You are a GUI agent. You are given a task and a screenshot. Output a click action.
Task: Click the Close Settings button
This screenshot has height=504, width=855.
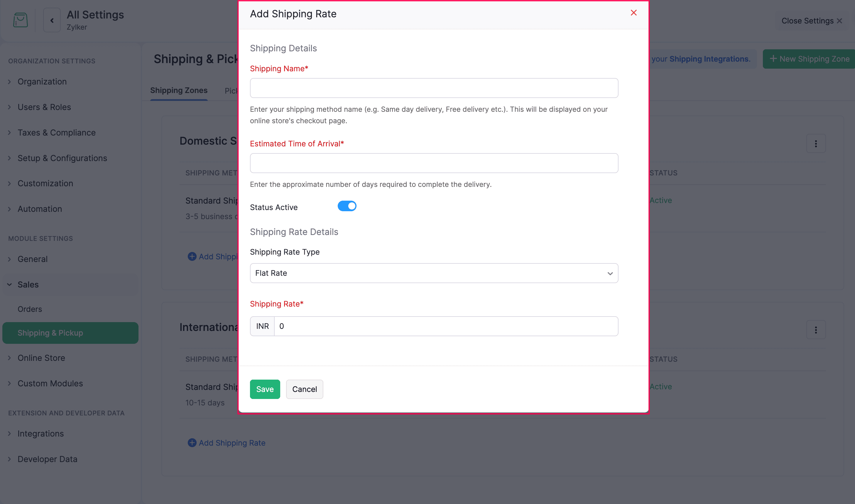tap(812, 21)
